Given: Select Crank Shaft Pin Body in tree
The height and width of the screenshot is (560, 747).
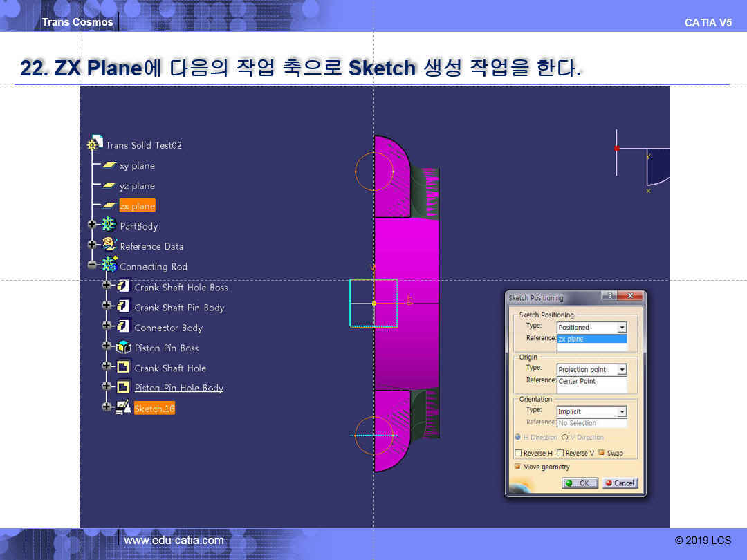Looking at the screenshot, I should coord(179,308).
